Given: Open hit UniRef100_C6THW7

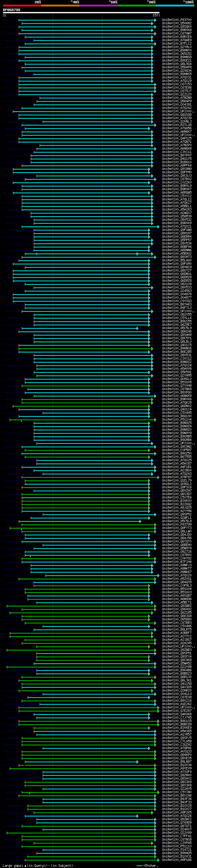Looking at the screenshot, I should [x=176, y=33].
